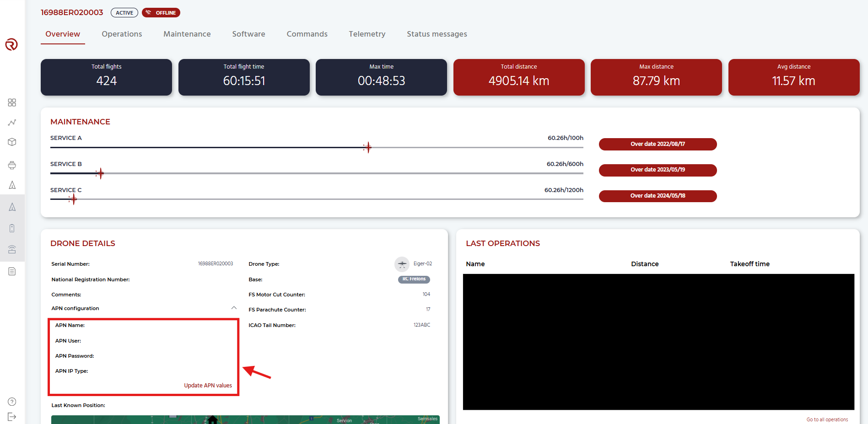Click Go to all operations link
Image resolution: width=868 pixels, height=424 pixels.
(x=827, y=419)
